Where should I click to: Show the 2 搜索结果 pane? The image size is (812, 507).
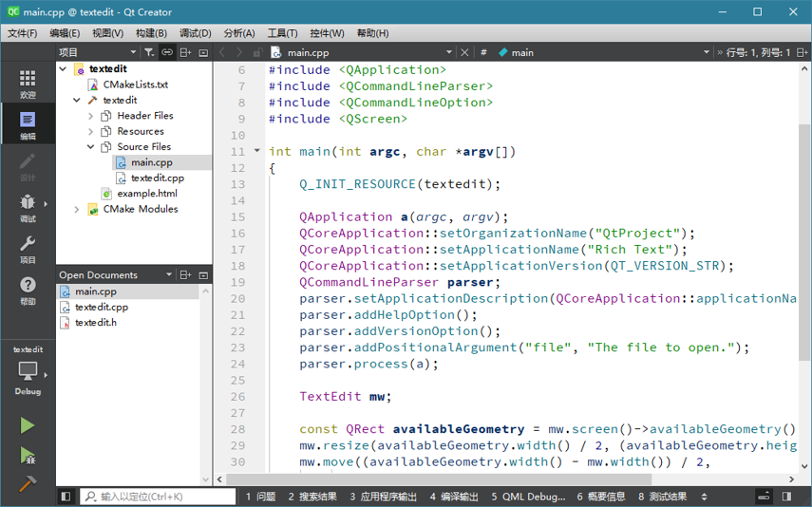tap(312, 497)
